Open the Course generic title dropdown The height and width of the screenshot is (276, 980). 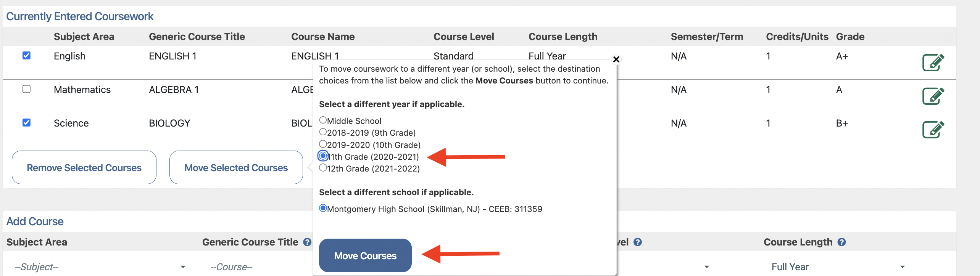point(260,267)
